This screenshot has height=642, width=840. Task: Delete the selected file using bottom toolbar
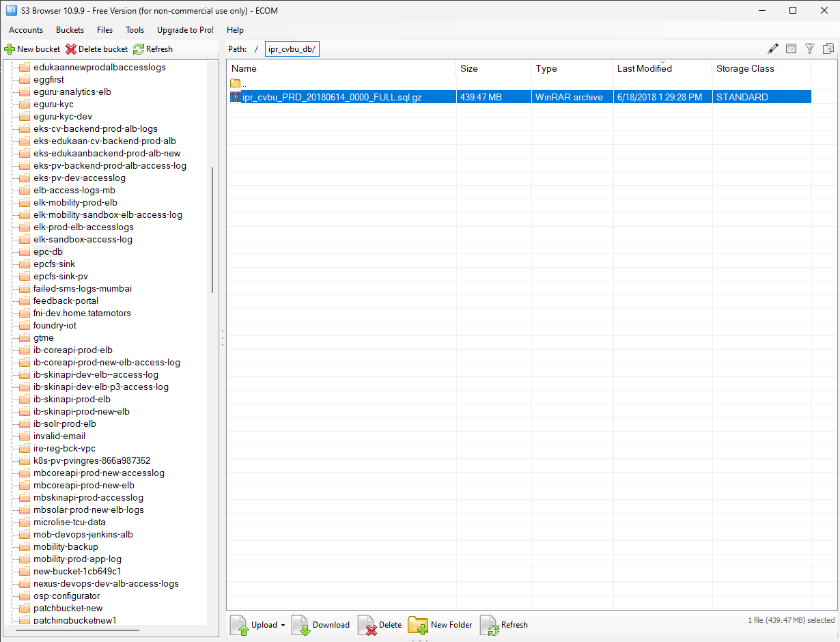click(x=380, y=625)
